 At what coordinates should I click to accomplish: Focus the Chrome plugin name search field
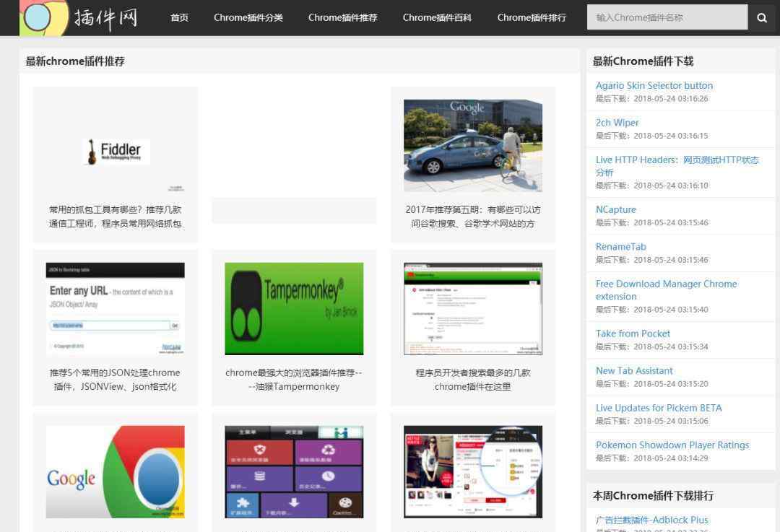(667, 17)
